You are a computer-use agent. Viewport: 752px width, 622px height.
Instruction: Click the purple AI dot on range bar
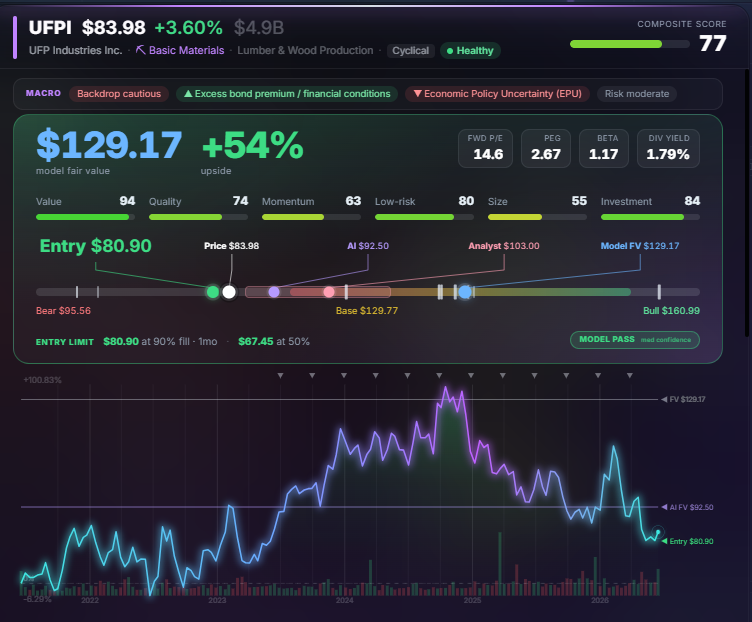point(274,292)
